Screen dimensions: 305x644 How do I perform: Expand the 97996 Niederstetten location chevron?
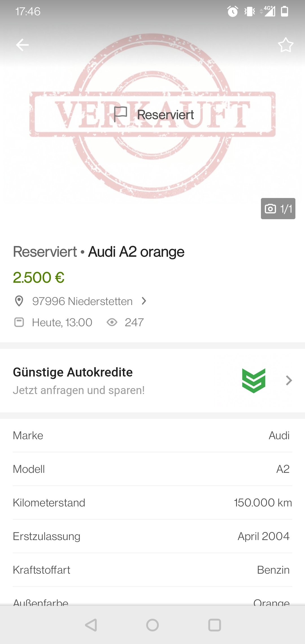coord(144,301)
